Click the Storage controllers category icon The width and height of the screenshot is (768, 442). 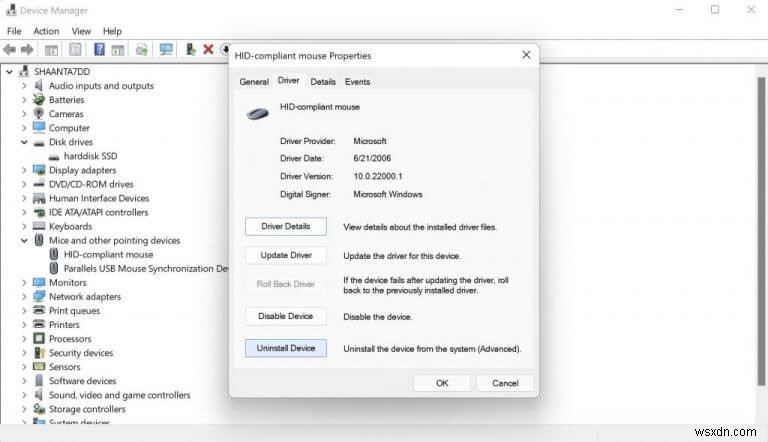click(39, 409)
